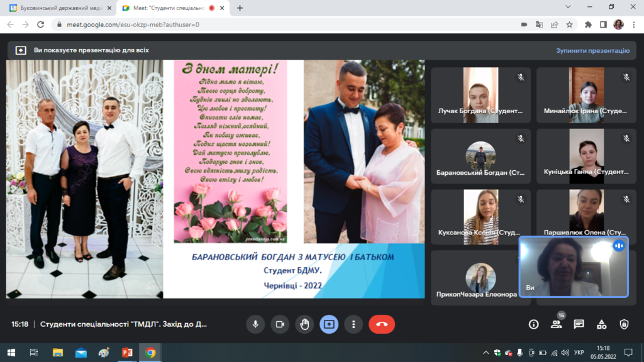Raise hand in the meeting
644x362 pixels.
click(x=304, y=324)
